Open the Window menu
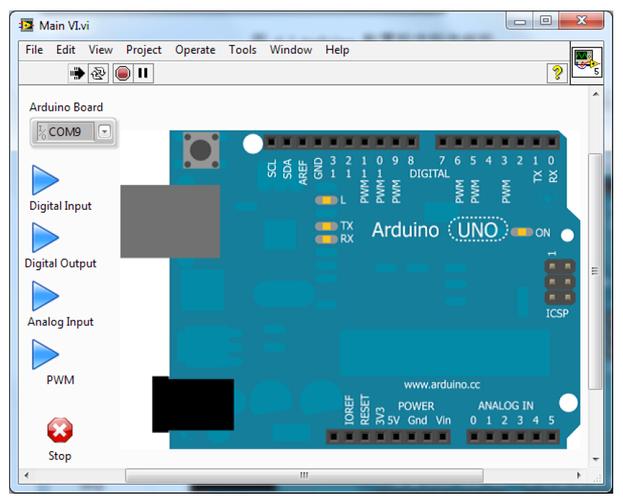The width and height of the screenshot is (623, 500). pyautogui.click(x=291, y=50)
